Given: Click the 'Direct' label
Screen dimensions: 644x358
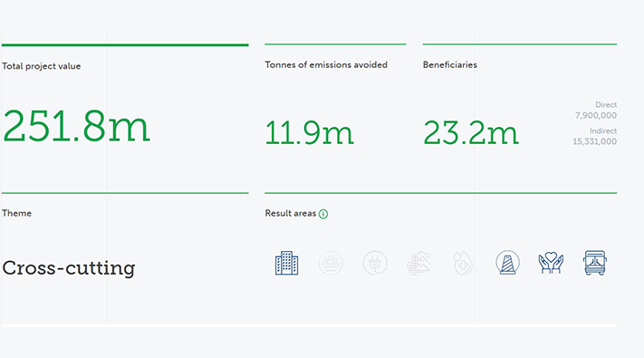Looking at the screenshot, I should point(606,105).
